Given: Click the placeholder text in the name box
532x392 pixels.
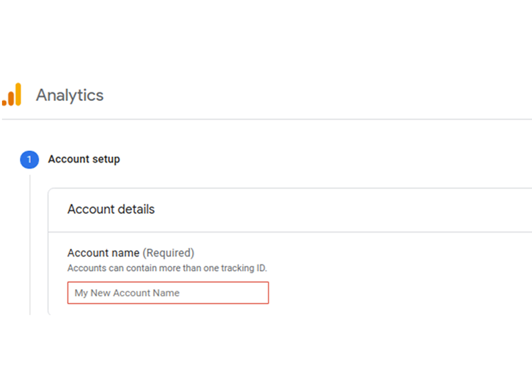Looking at the screenshot, I should [x=127, y=293].
